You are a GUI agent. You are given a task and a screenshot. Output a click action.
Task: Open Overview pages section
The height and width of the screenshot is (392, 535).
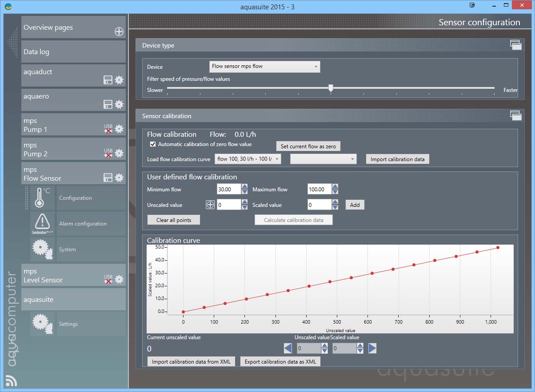coord(74,28)
